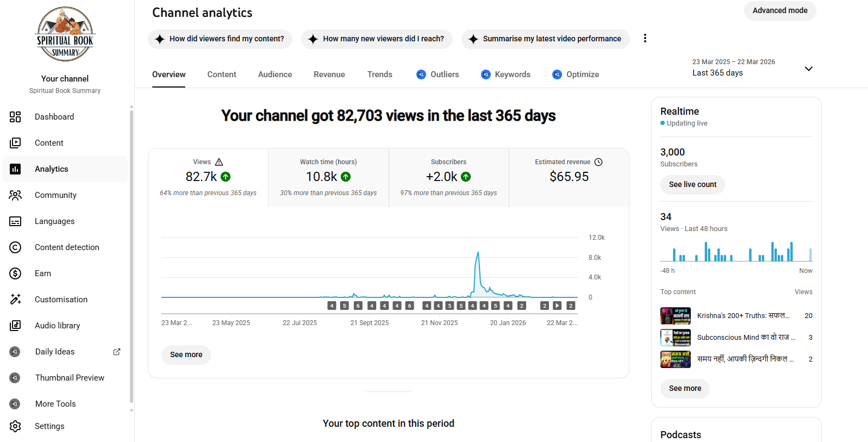
Task: Open the Dashboard icon in sidebar
Action: pos(15,117)
